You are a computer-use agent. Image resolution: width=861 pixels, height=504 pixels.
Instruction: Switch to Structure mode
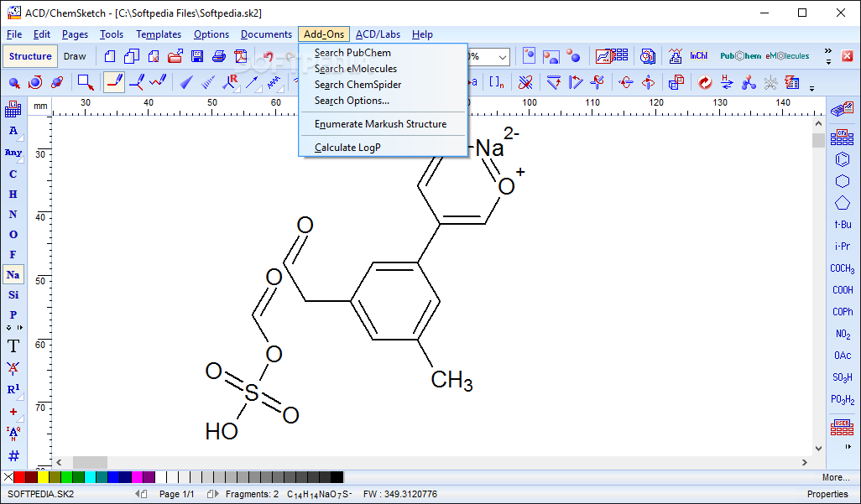pyautogui.click(x=30, y=56)
